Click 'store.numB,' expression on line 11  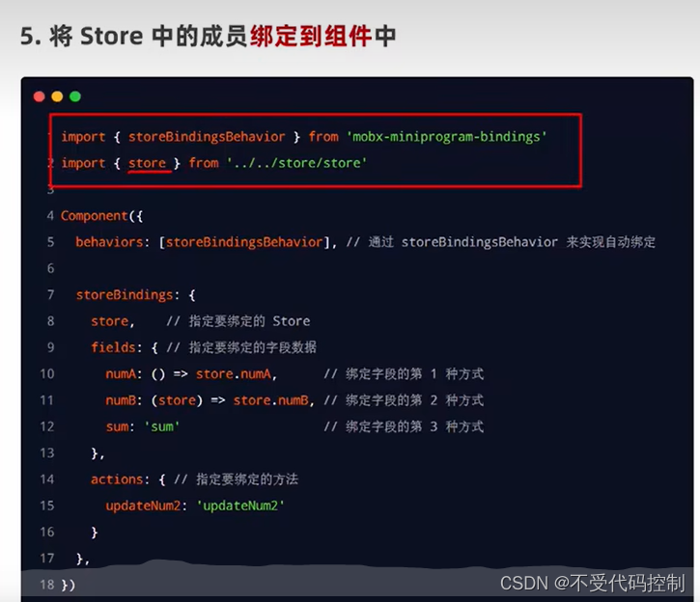273,400
